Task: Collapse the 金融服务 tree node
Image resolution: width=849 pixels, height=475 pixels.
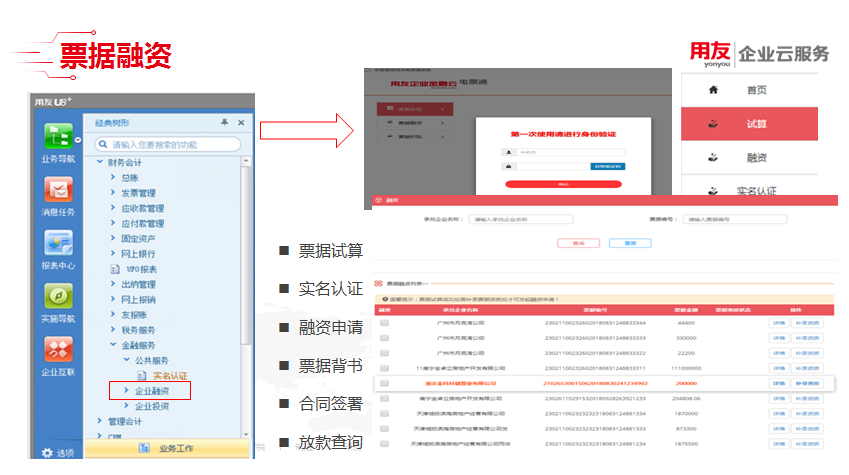Action: point(113,344)
